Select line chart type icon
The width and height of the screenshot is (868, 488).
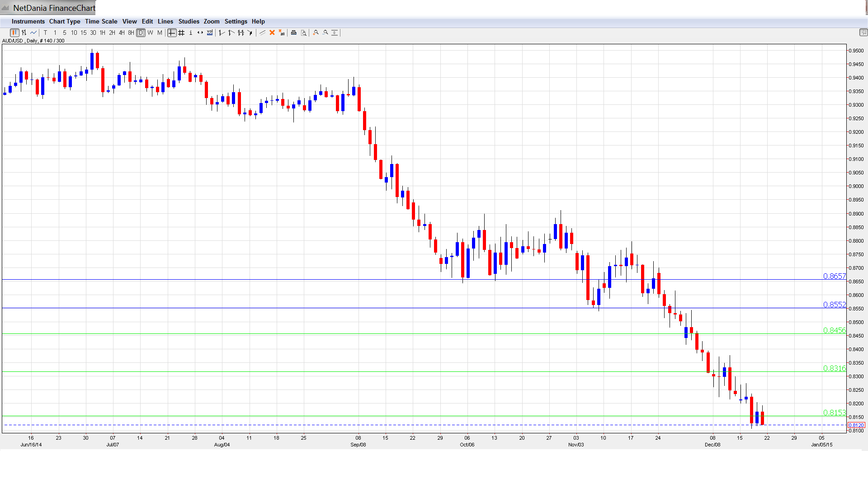(x=33, y=33)
